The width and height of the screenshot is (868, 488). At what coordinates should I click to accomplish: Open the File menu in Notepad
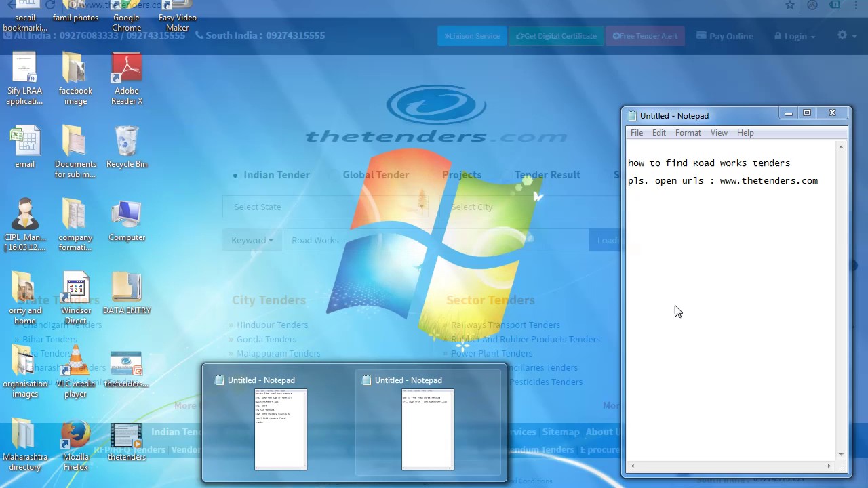[637, 133]
